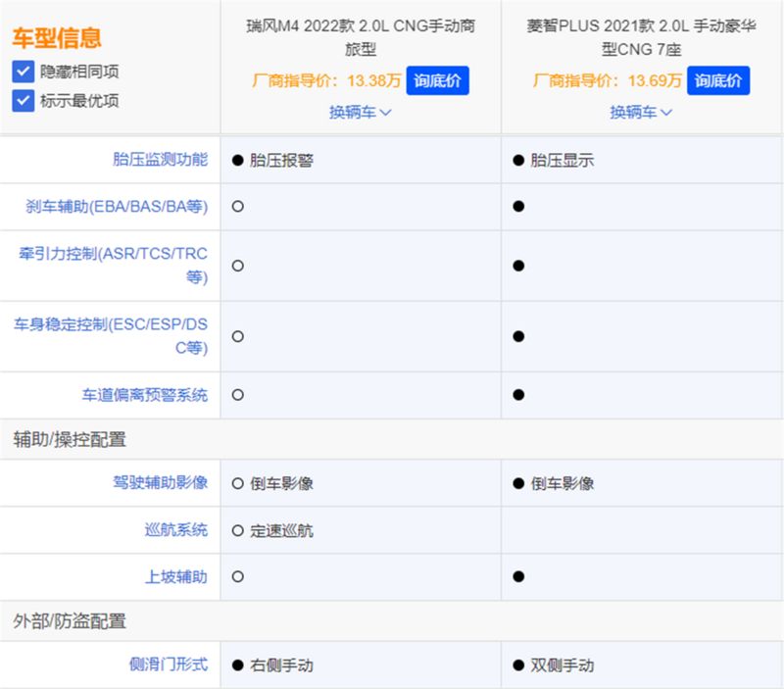Image resolution: width=784 pixels, height=689 pixels.
Task: Click the filled dot beside 胎压报警
Action: 238,161
